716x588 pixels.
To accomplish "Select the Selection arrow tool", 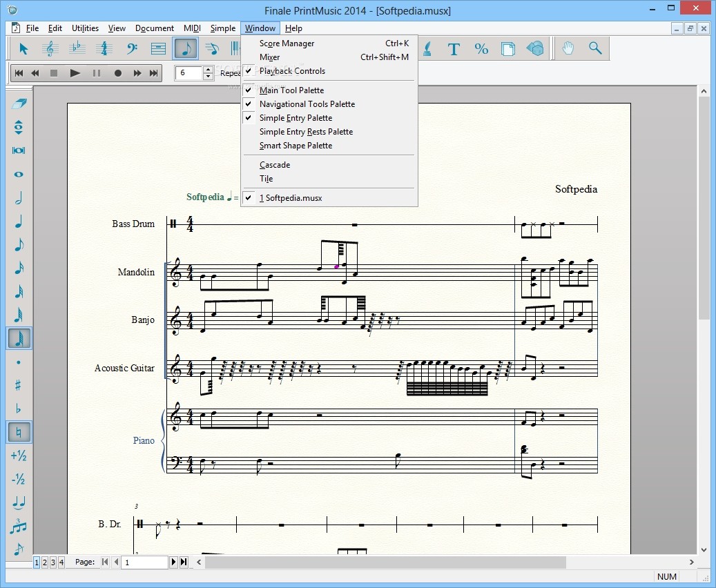I will point(23,48).
